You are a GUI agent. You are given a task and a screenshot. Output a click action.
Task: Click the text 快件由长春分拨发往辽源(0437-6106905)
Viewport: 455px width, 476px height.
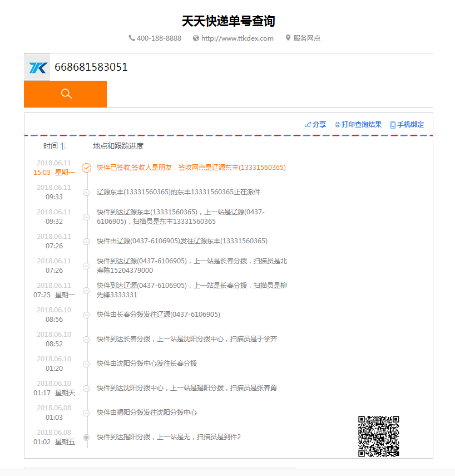(159, 315)
